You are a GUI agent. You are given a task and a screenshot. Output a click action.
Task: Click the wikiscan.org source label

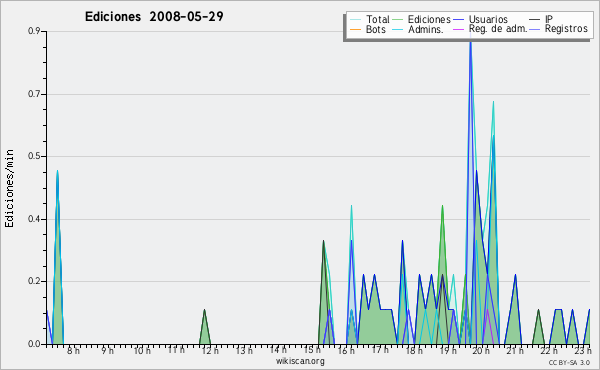(300, 361)
